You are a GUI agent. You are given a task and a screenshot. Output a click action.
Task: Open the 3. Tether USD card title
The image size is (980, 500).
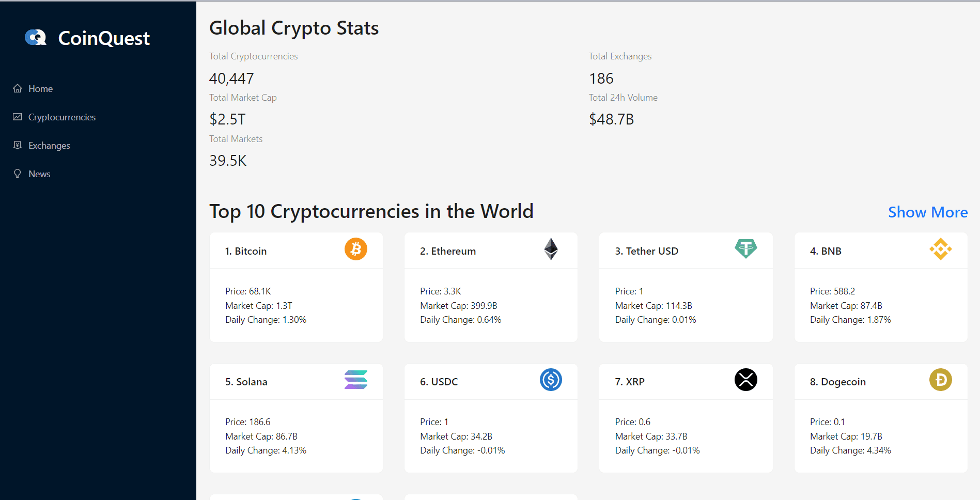tap(647, 251)
